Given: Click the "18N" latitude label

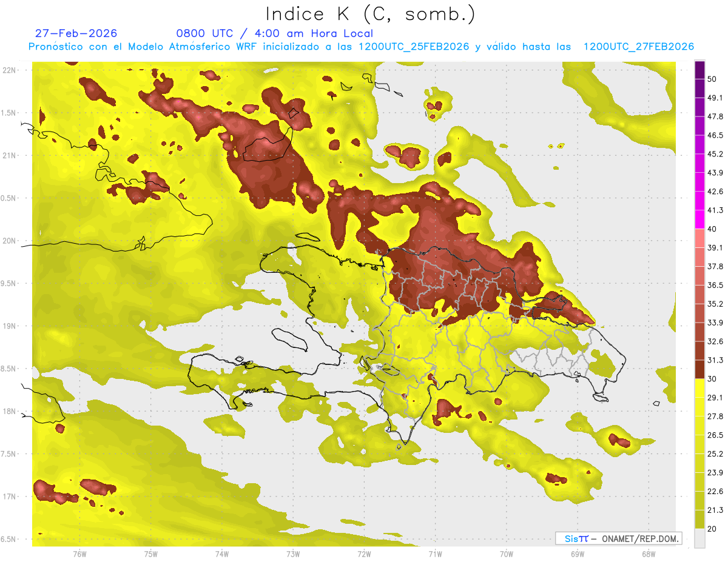Looking at the screenshot, I should [10, 412].
